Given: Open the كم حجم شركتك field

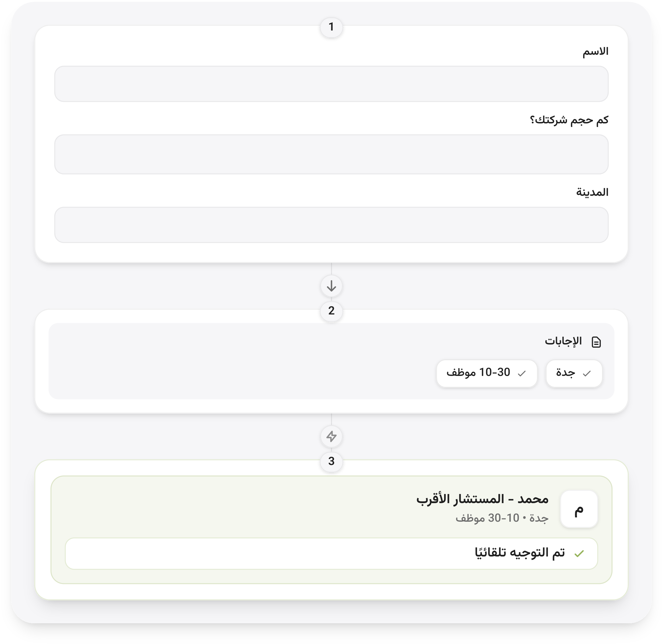Looking at the screenshot, I should click(331, 154).
